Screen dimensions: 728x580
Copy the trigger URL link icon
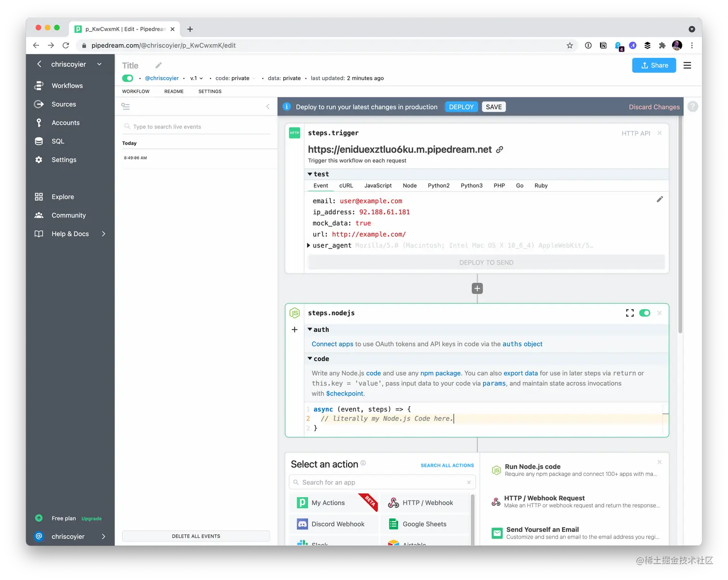pos(500,150)
